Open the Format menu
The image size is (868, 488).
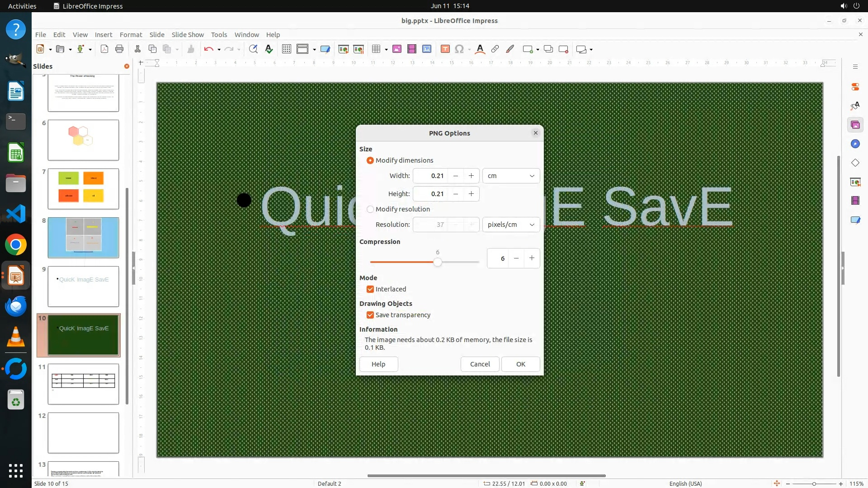131,35
